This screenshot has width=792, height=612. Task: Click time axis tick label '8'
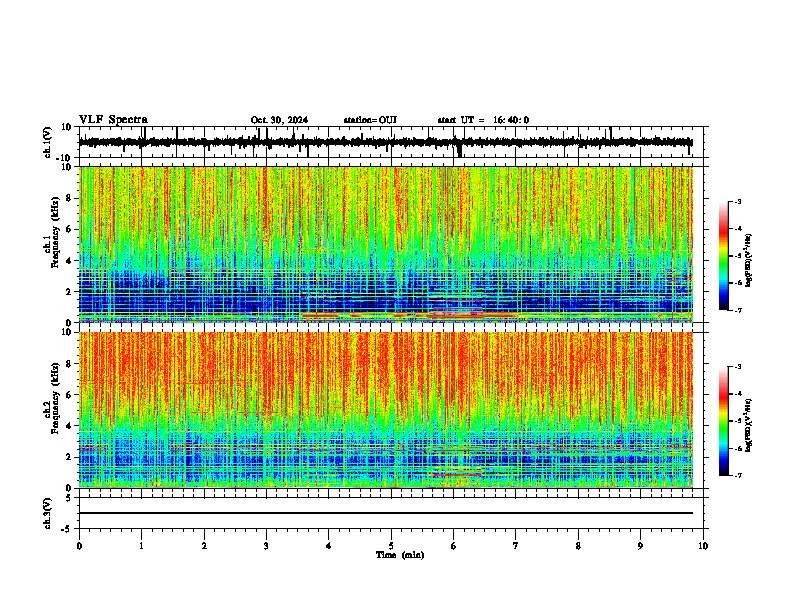pyautogui.click(x=578, y=546)
